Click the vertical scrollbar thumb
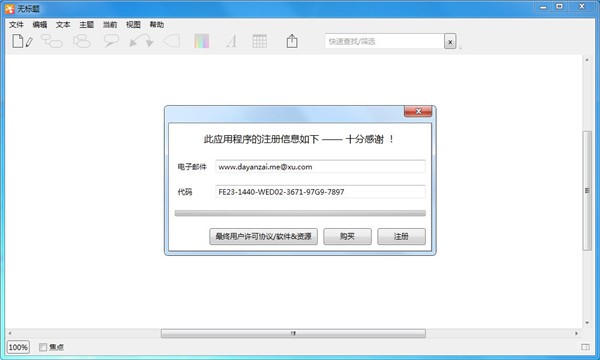 (x=587, y=191)
